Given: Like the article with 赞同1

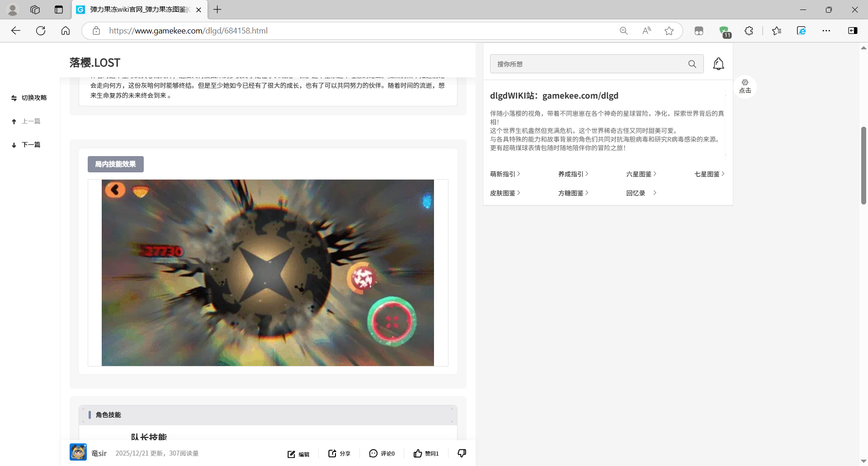Looking at the screenshot, I should click(x=426, y=453).
